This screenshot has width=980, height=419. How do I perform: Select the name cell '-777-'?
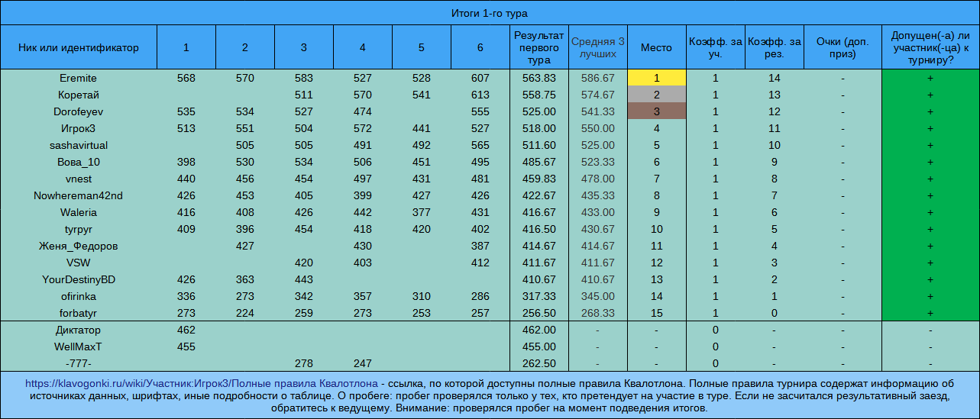[79, 364]
